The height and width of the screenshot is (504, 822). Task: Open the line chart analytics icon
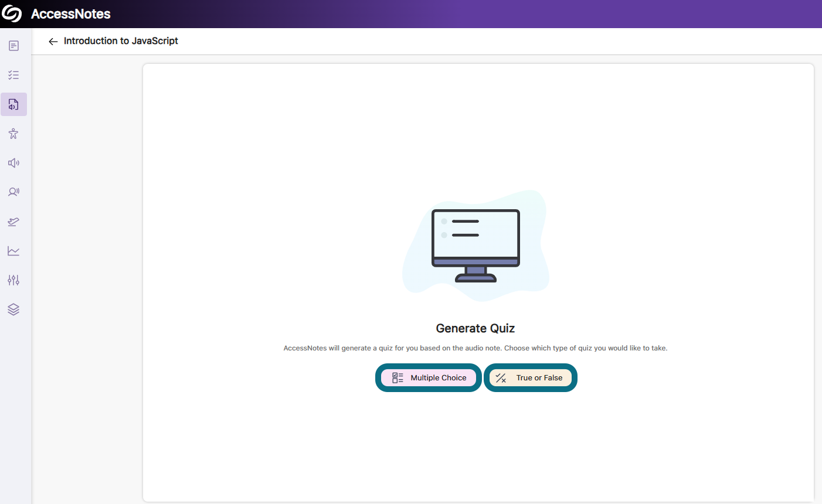pos(13,251)
